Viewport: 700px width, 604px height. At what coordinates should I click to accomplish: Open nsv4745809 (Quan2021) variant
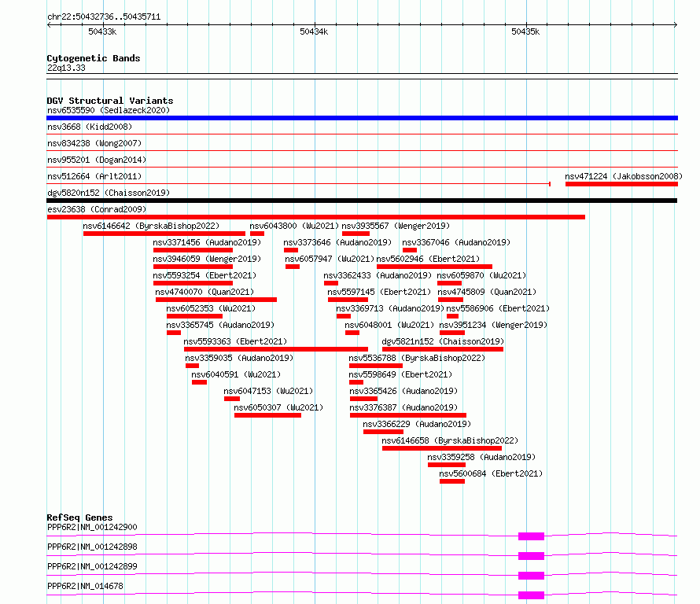point(487,292)
